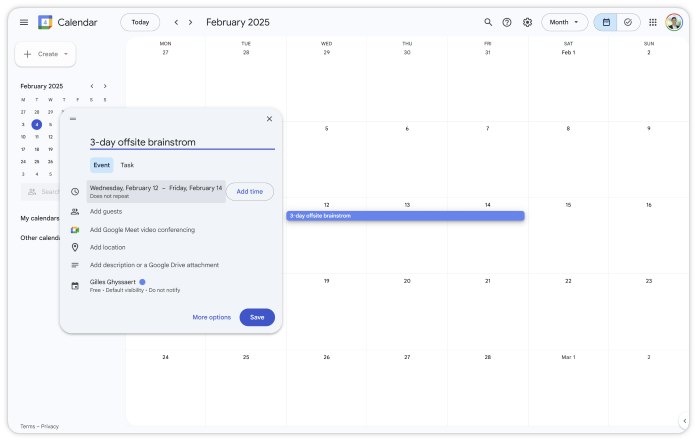Click Free, Default visibility, Do not notify text
Image resolution: width=697 pixels, height=441 pixels.
pos(135,290)
